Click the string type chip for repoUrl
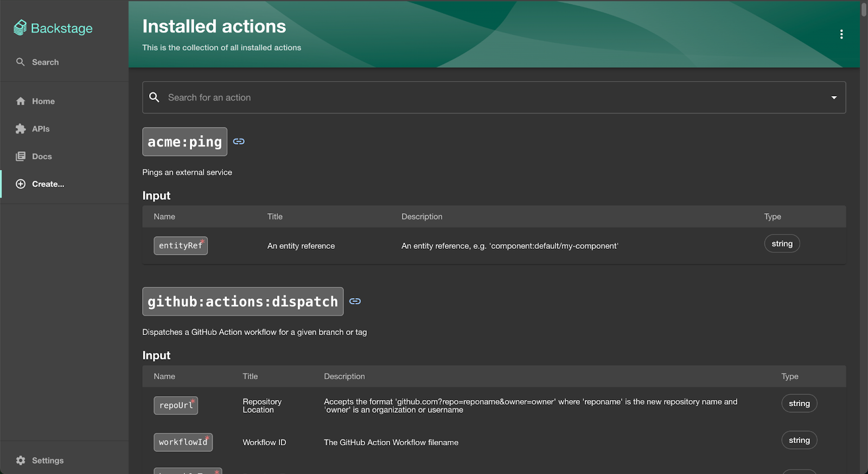868x474 pixels. click(799, 403)
